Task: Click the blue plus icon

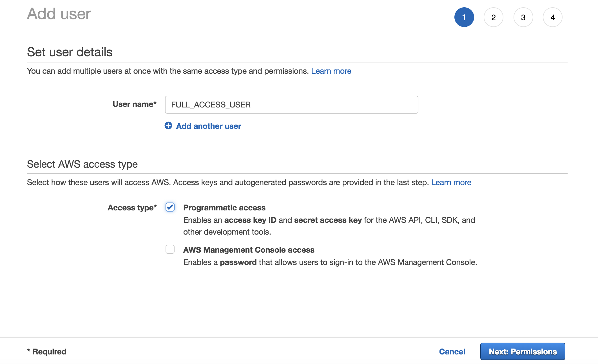Action: [x=168, y=125]
